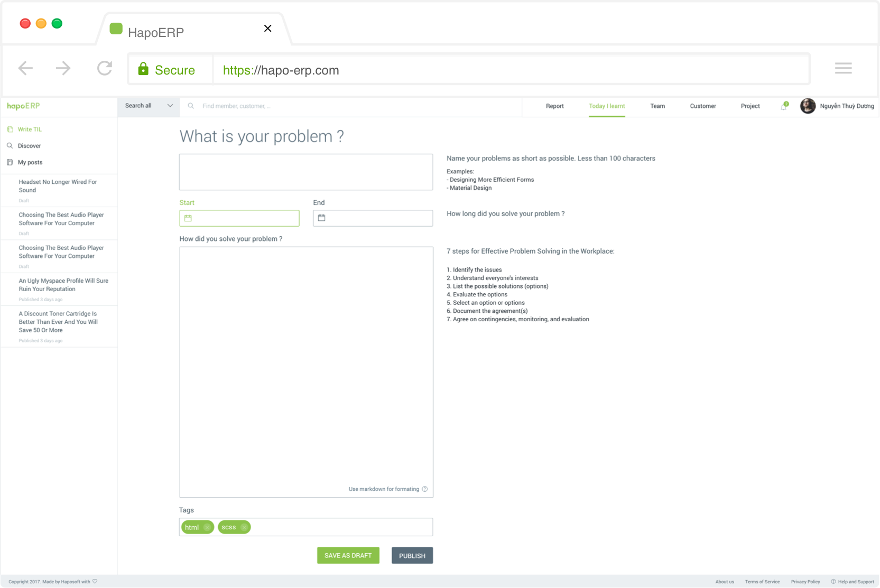Viewport: 880px width, 588px height.
Task: Remove the scss tag
Action: pyautogui.click(x=244, y=527)
